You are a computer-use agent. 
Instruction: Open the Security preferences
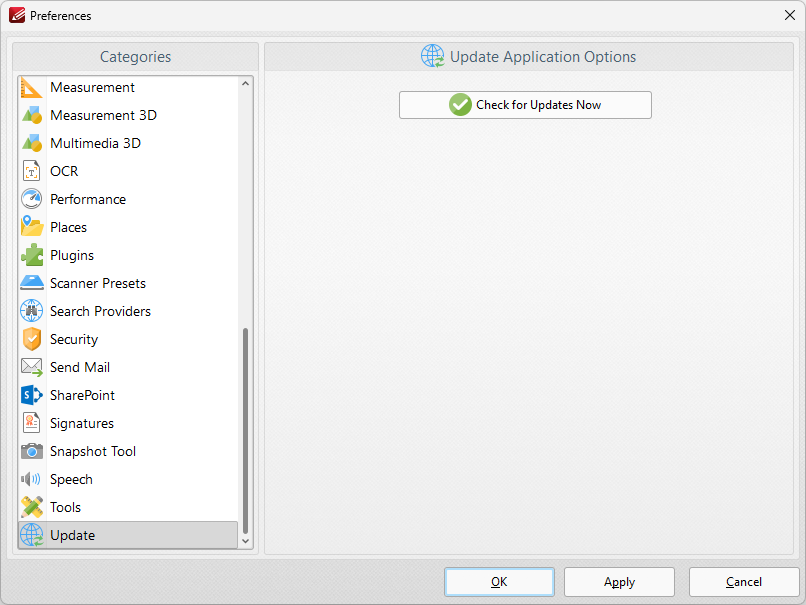[128, 339]
